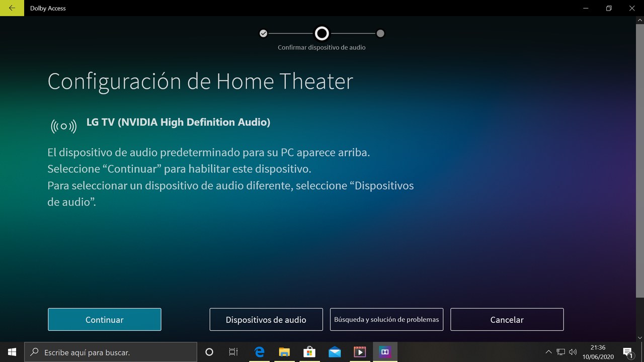Select the current step circle in progress
Viewport: 644px width, 362px height.
click(322, 33)
